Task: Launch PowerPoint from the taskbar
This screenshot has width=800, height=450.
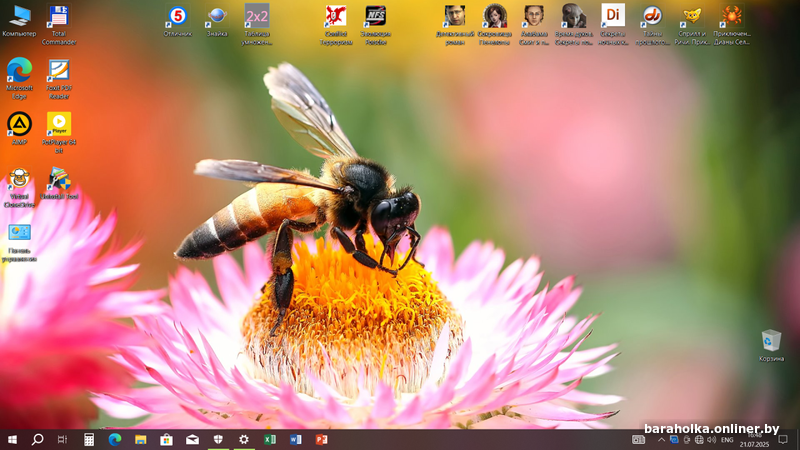Action: point(322,439)
